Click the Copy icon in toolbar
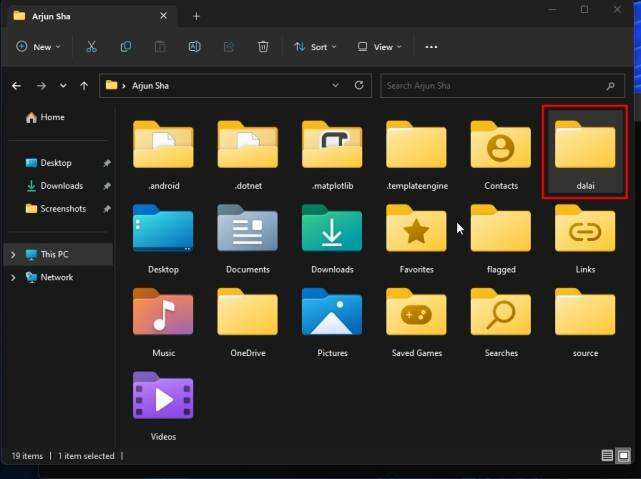641x479 pixels. pos(126,47)
